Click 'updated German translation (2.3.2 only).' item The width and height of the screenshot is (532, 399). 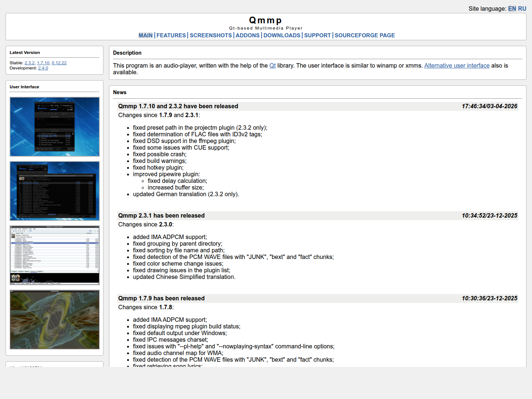pos(186,194)
